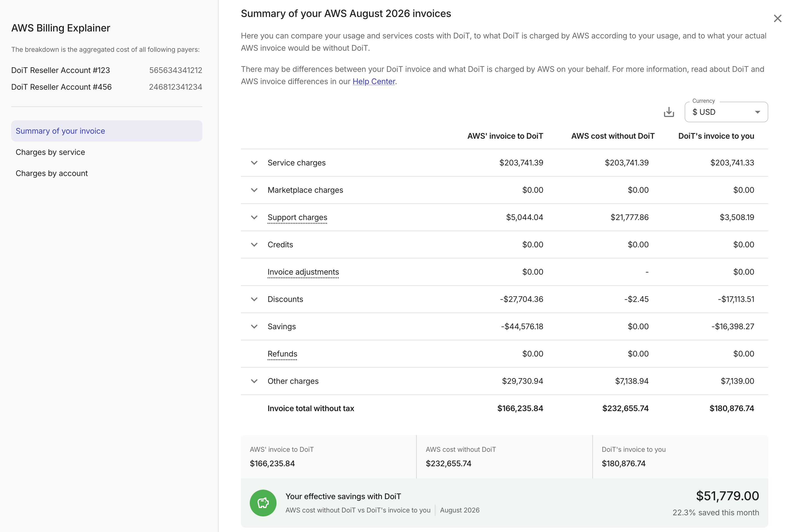Click the -$16,398.27 savings value
The height and width of the screenshot is (532, 790).
pyautogui.click(x=733, y=326)
